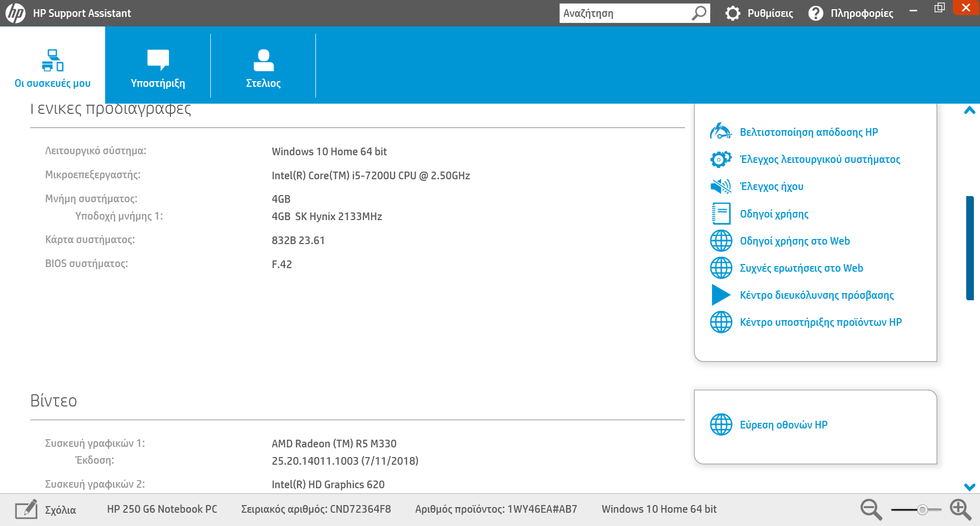Click globe icon for Κέντρο υποστήριξης προϊόντων HP
This screenshot has width=980, height=526.
tap(721, 322)
